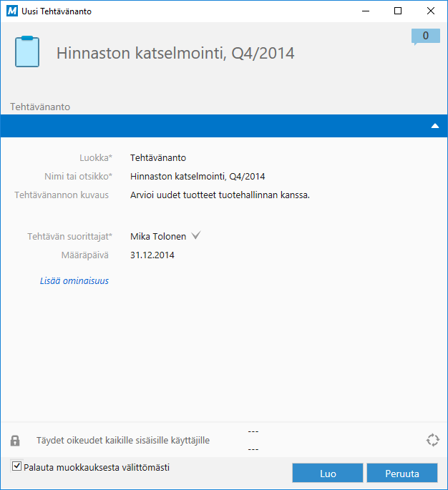Click the M-Files logo in title bar
This screenshot has width=448, height=490.
11,11
